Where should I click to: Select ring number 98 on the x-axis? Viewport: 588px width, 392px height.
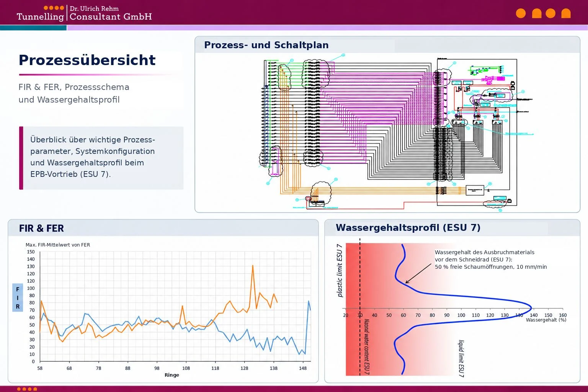[157, 368]
